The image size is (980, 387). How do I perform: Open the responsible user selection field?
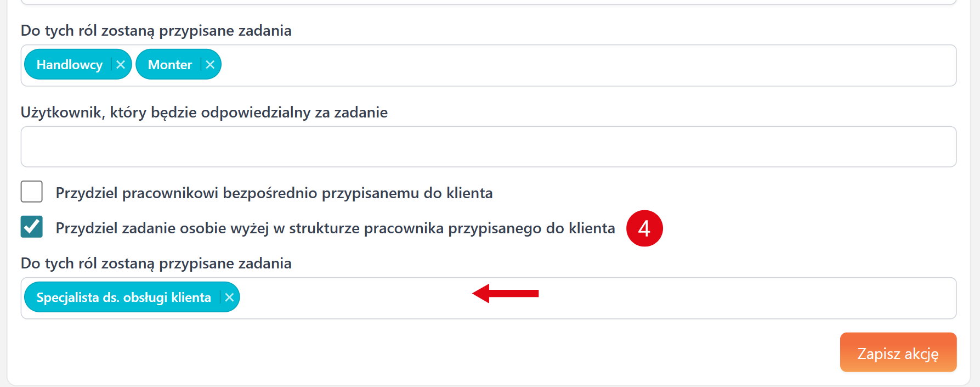click(x=488, y=147)
